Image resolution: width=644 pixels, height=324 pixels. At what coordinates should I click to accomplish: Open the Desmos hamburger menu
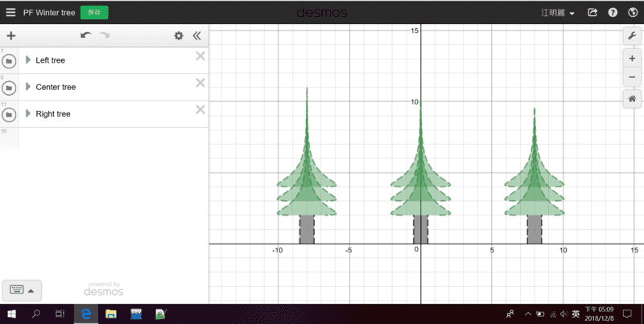point(10,13)
